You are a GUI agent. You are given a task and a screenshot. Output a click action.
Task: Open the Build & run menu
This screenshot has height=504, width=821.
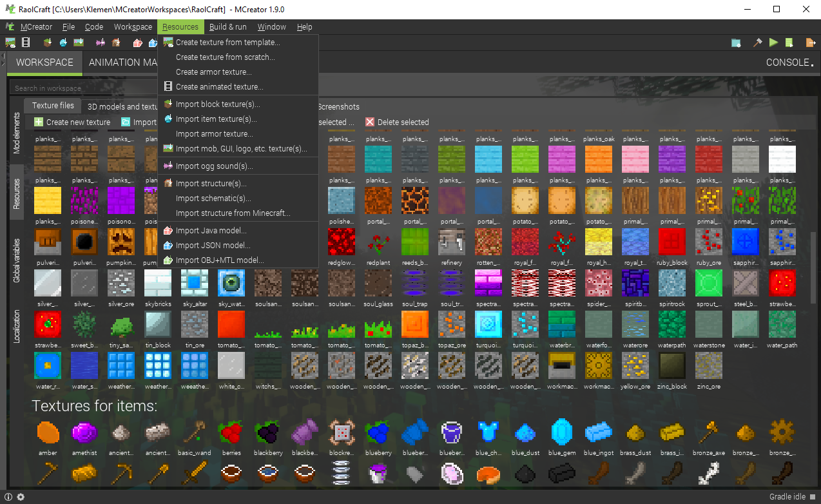pyautogui.click(x=228, y=27)
